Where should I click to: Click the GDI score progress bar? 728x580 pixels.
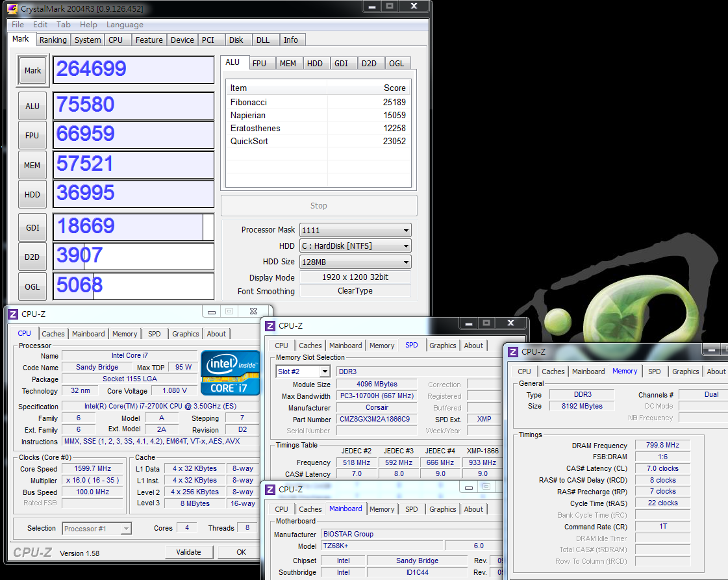134,227
